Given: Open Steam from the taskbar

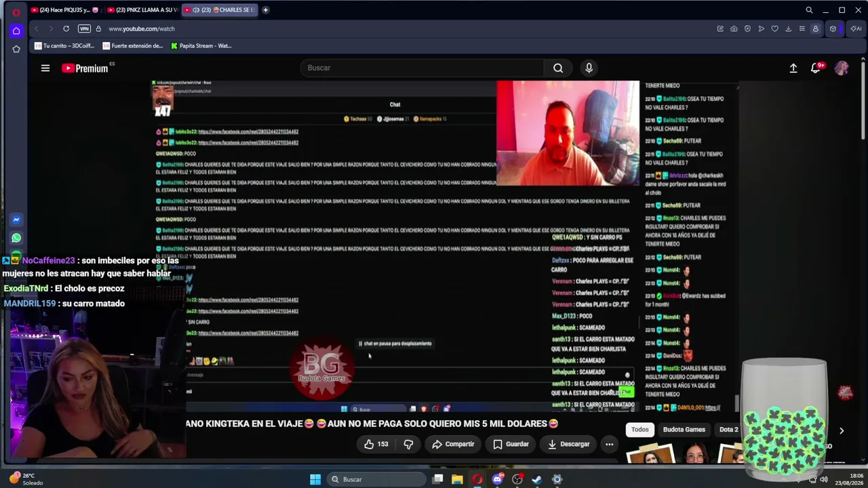Looking at the screenshot, I should (537, 479).
